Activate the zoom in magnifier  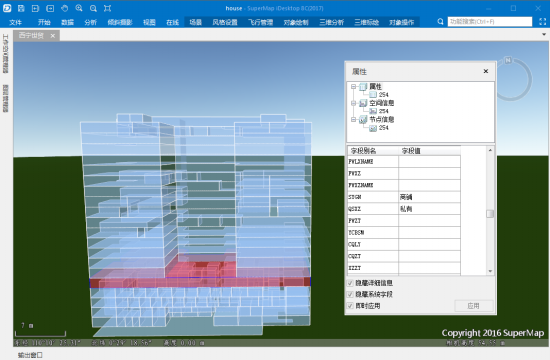[79, 8]
